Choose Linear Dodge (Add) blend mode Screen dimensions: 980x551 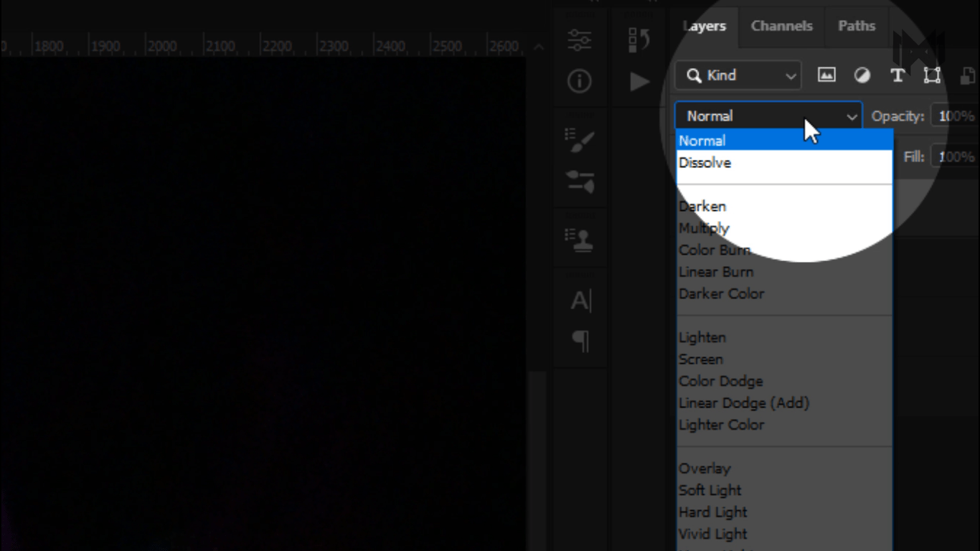(x=784, y=403)
